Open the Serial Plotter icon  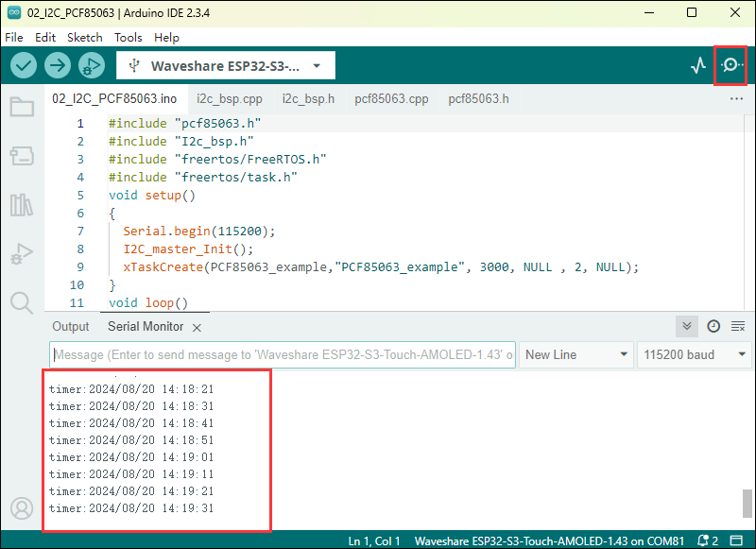click(698, 65)
